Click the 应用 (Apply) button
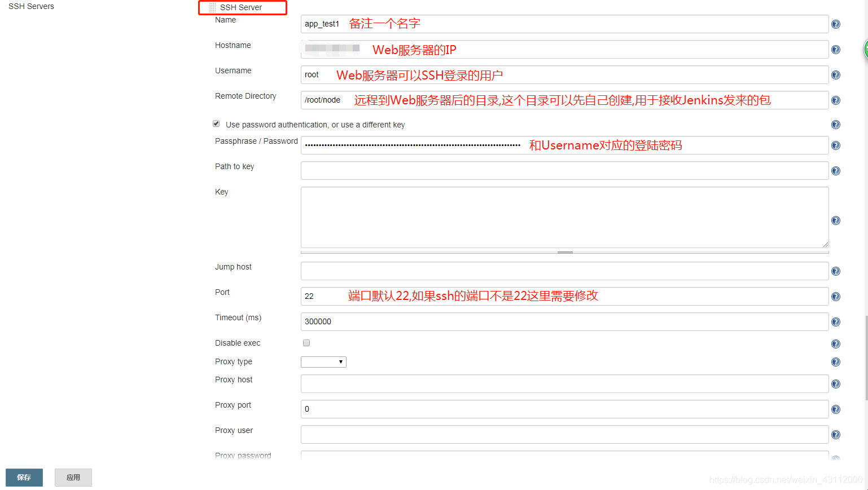868x490 pixels. [73, 478]
